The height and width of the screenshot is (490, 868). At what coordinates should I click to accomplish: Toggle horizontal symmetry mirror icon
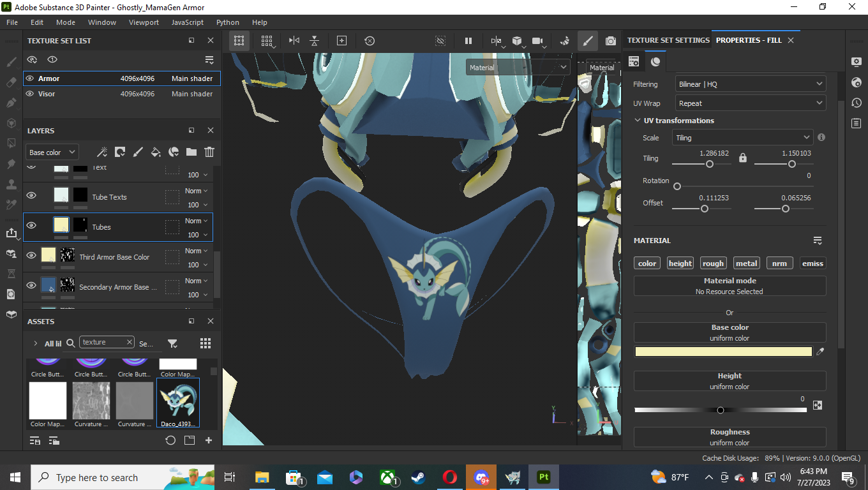point(294,41)
